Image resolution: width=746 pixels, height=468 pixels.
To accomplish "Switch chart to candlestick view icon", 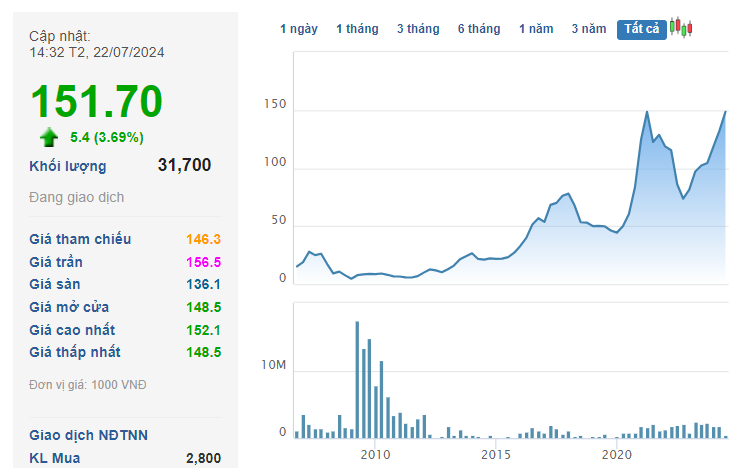I will (681, 28).
